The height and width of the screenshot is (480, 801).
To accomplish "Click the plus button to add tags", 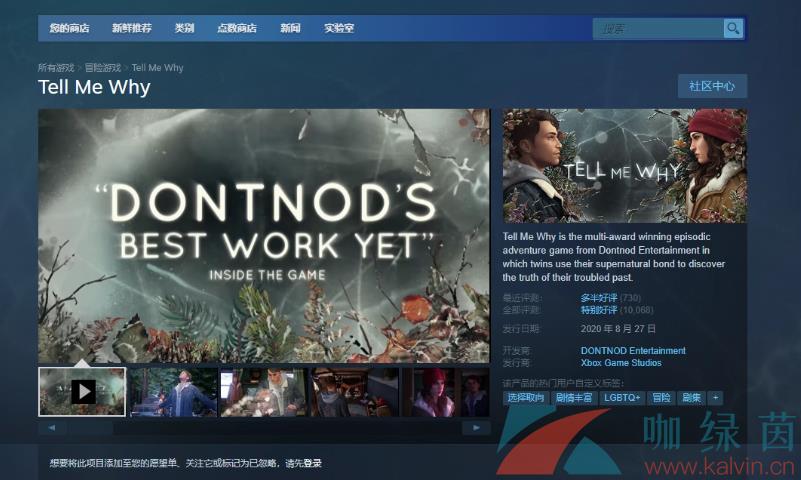I will pyautogui.click(x=716, y=398).
